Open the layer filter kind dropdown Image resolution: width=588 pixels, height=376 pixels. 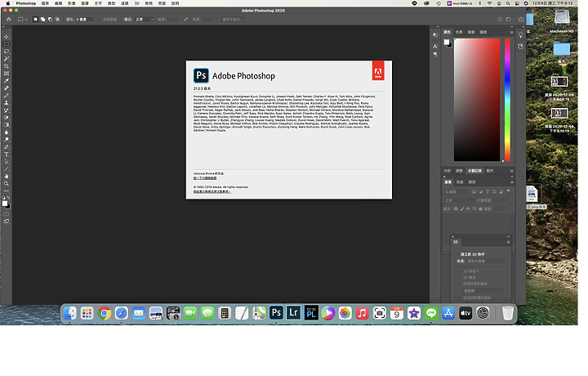pos(456,192)
